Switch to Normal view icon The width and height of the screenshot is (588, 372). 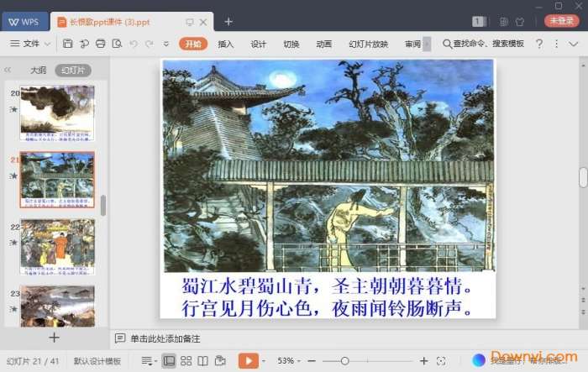tap(169, 361)
